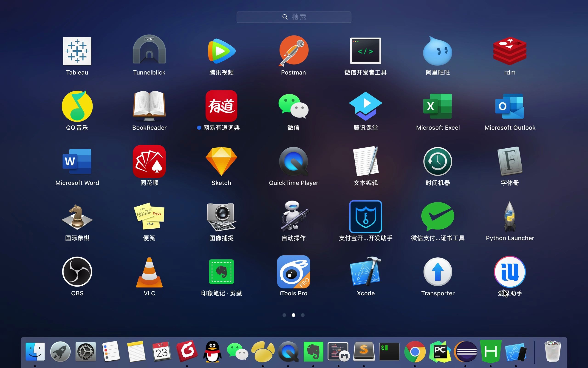588x368 pixels.
Task: Open 同花顺 app
Action: (x=149, y=161)
